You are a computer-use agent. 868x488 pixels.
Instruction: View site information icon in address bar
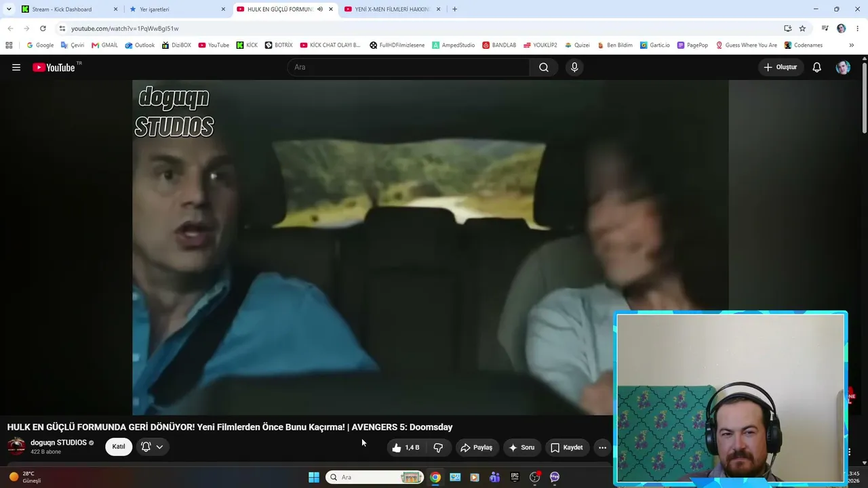pos(62,28)
